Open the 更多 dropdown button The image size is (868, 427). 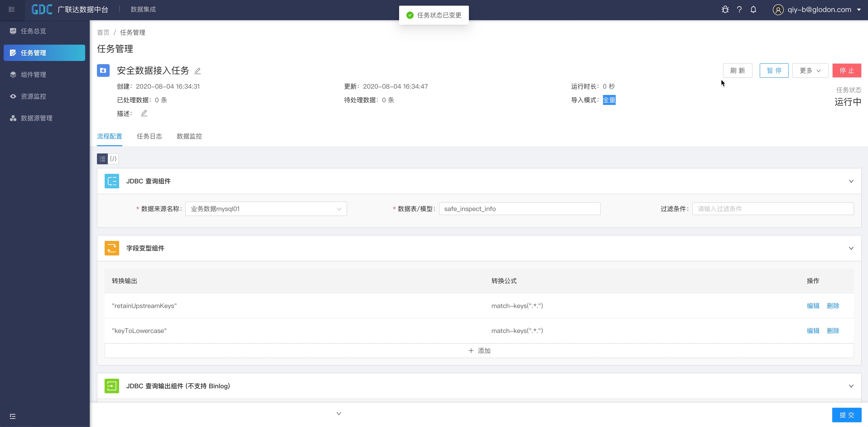click(x=810, y=70)
